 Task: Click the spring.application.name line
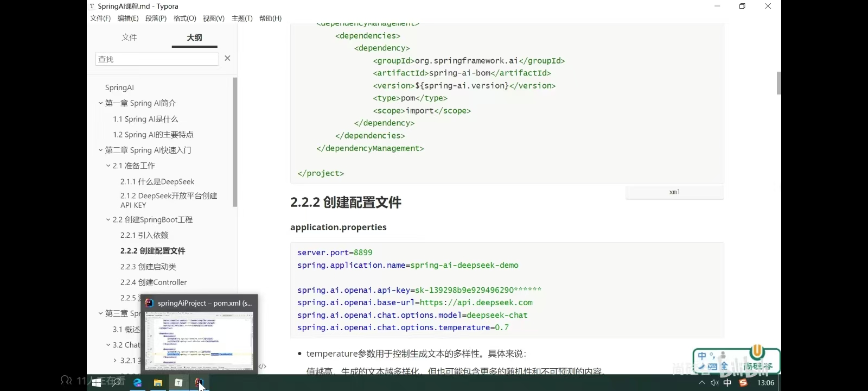[x=408, y=265]
